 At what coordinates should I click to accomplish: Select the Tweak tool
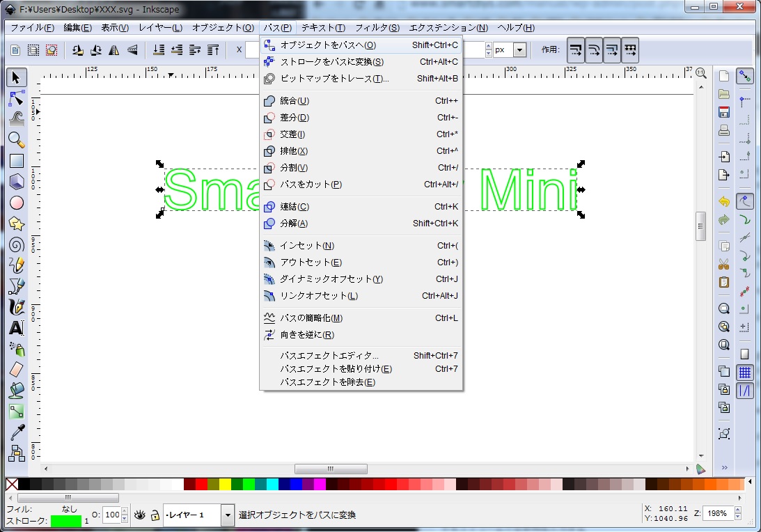pos(17,119)
